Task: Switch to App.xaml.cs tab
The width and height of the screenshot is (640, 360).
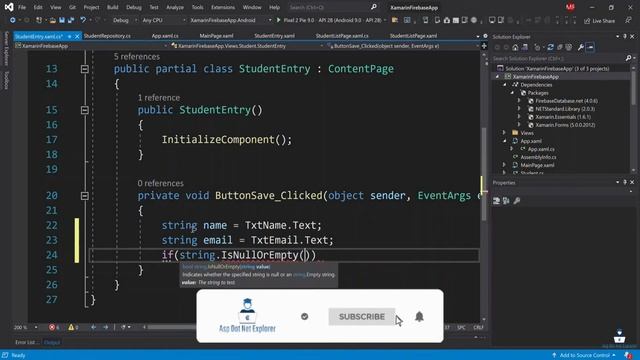Action: (165, 36)
